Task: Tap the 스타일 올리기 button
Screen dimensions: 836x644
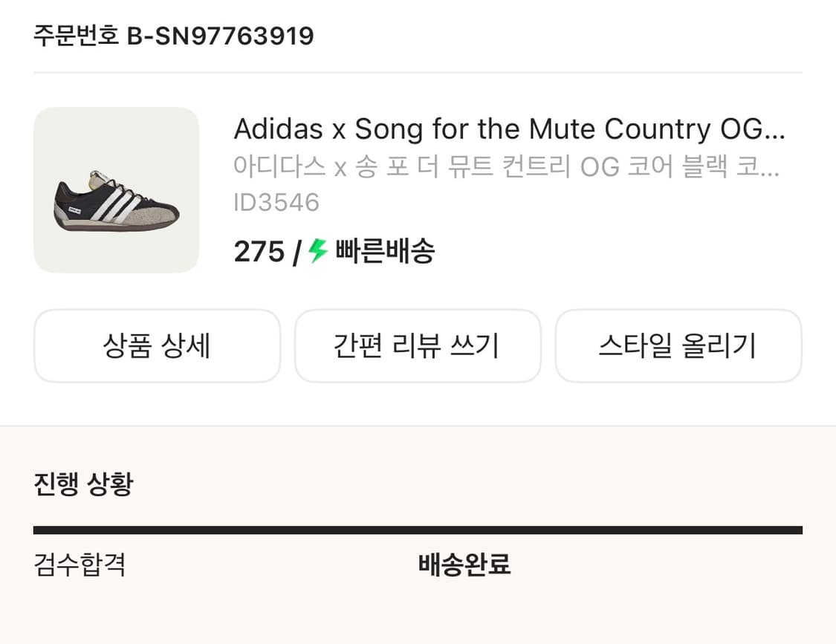Action: [678, 346]
